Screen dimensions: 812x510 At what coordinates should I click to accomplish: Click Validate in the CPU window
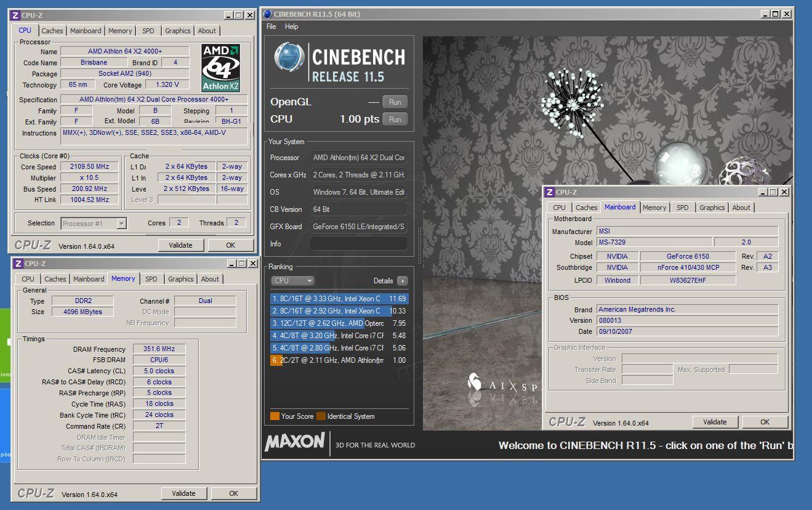[x=180, y=245]
